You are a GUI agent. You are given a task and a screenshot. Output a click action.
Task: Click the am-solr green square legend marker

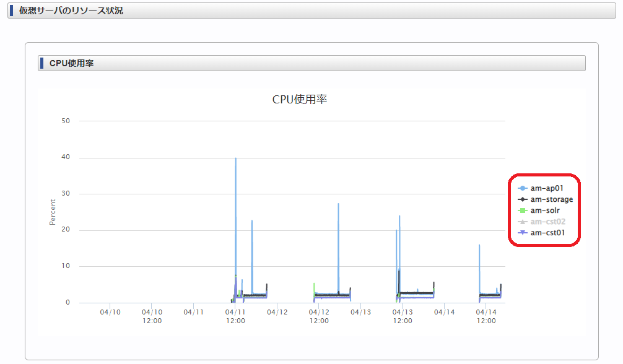[x=523, y=210]
